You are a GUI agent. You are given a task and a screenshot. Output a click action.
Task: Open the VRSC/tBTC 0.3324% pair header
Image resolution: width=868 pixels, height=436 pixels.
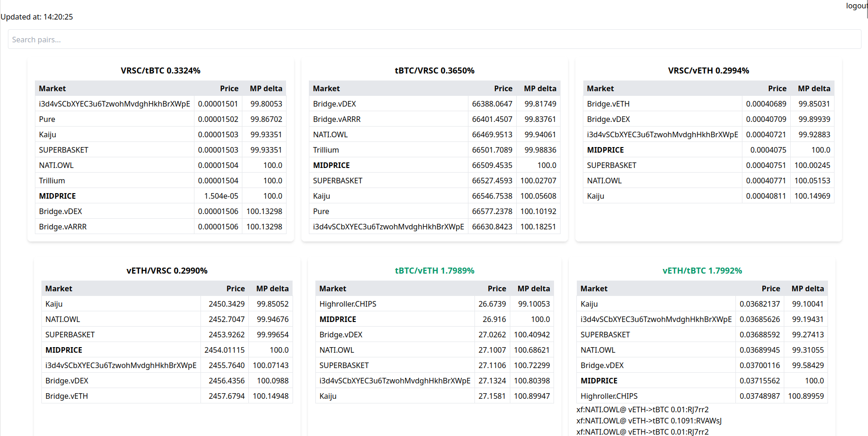tap(160, 70)
